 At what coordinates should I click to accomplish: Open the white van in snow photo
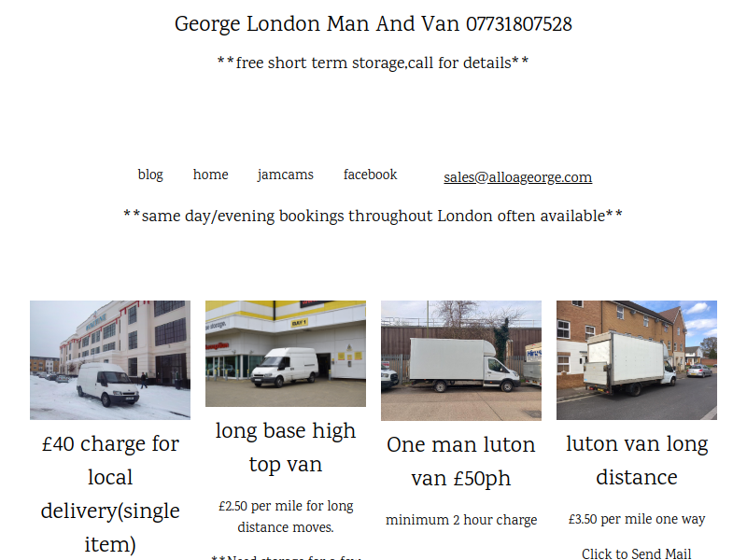[110, 360]
